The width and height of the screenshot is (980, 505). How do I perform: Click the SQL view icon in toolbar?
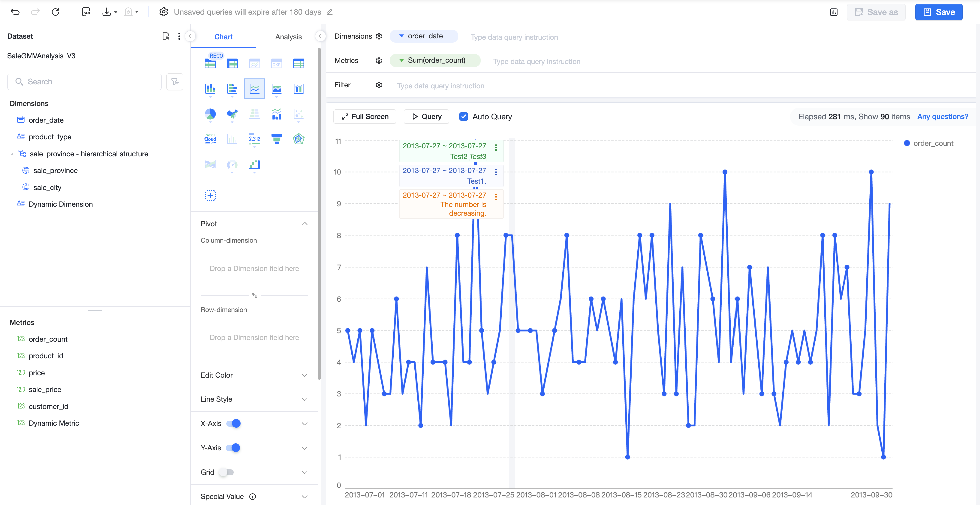pyautogui.click(x=86, y=12)
